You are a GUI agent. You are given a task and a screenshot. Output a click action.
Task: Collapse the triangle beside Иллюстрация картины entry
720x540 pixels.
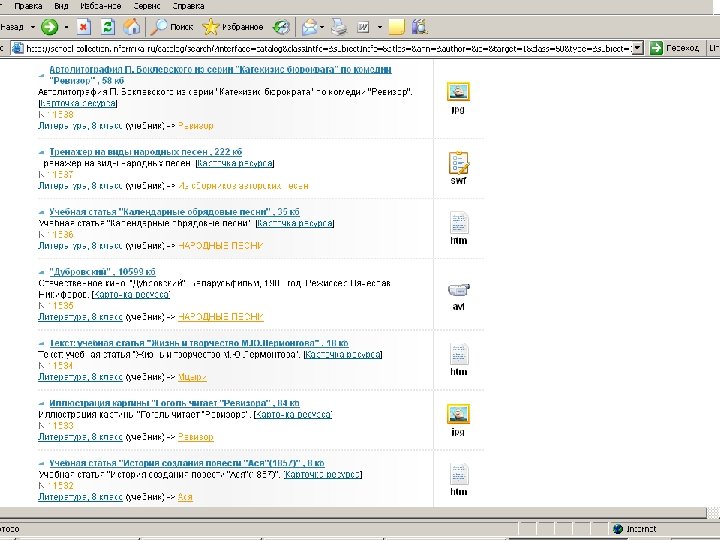coord(41,403)
